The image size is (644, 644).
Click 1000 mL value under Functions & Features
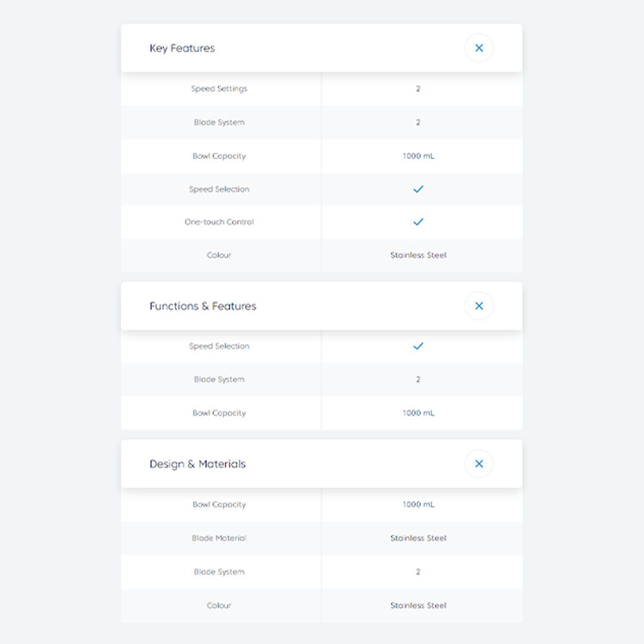point(418,413)
